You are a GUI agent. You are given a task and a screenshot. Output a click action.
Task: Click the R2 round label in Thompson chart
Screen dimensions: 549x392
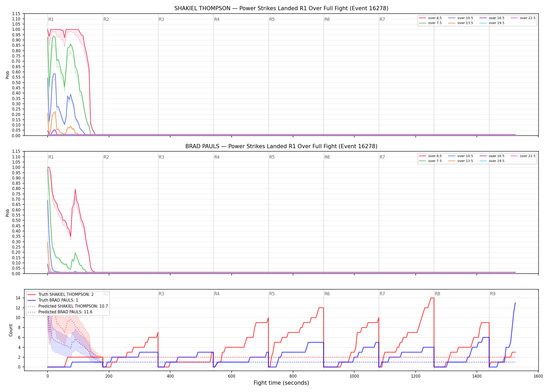[x=106, y=19]
